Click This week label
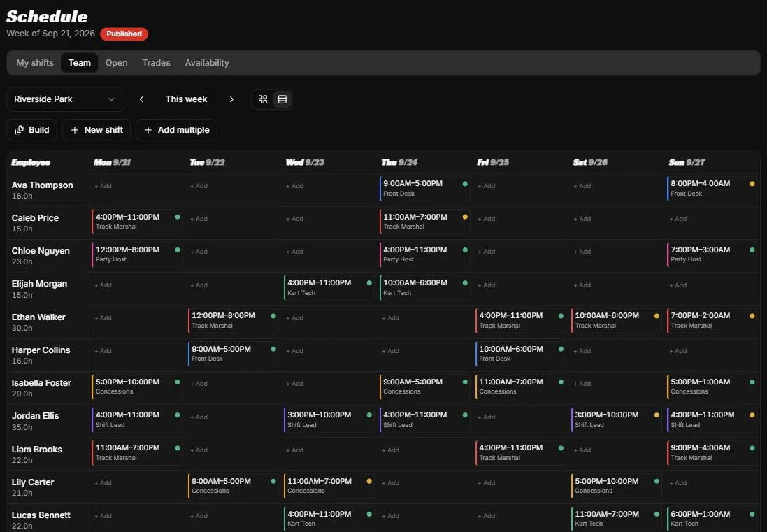This screenshot has width=767, height=532. coord(187,99)
